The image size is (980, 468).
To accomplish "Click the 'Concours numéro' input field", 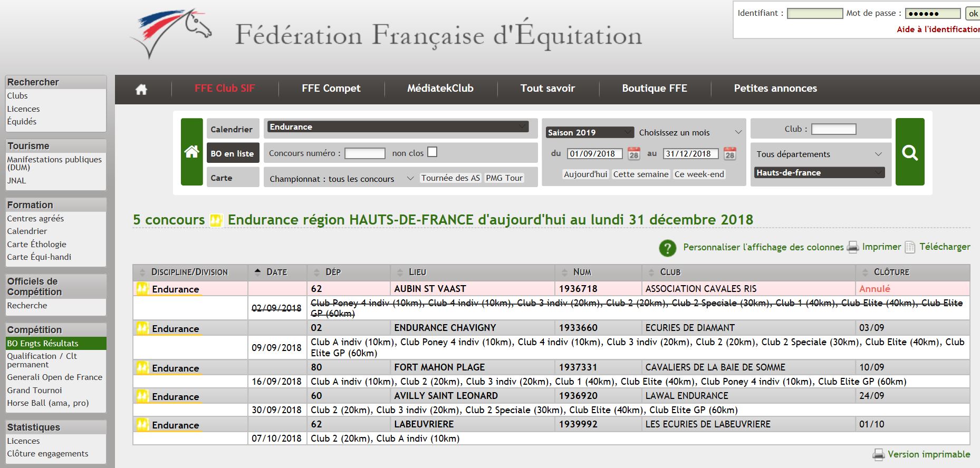I will click(365, 153).
